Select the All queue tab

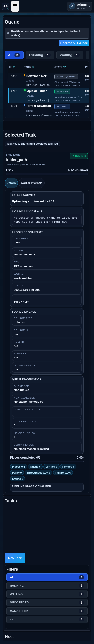click(x=14, y=55)
